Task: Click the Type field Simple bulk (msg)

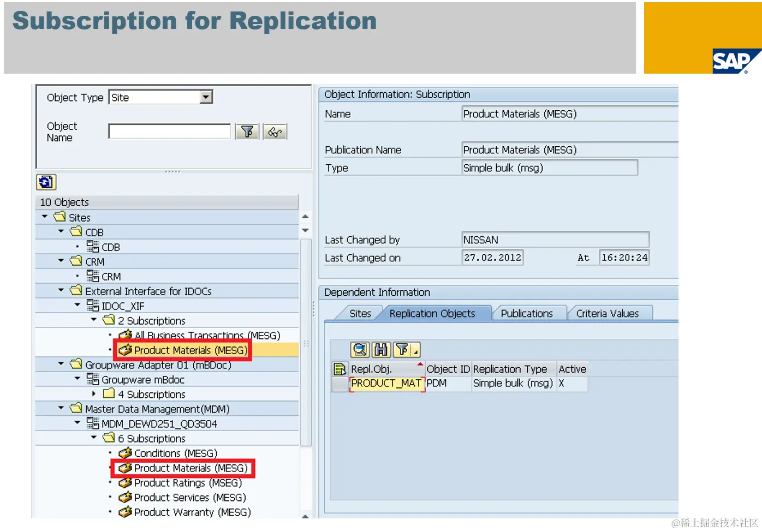Action: coord(550,168)
